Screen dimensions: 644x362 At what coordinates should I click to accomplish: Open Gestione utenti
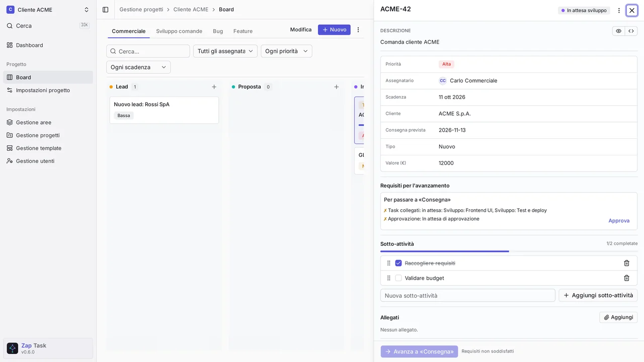(x=48, y=161)
